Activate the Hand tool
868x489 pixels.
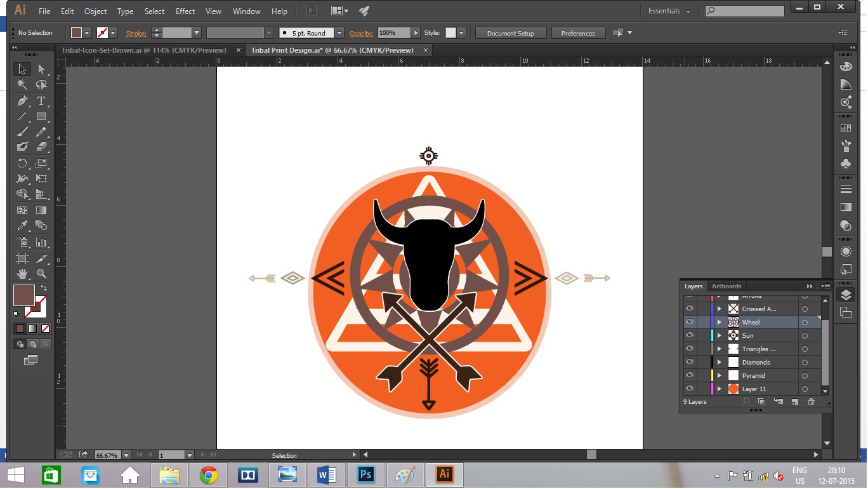[x=22, y=274]
